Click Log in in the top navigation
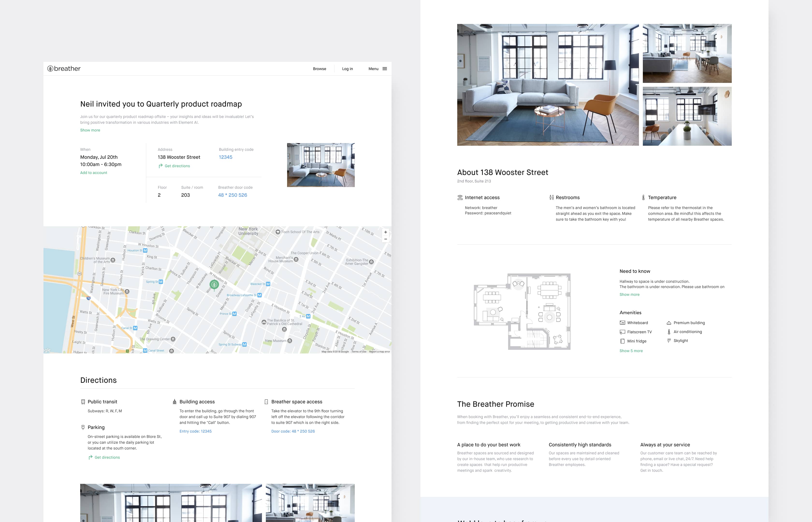The width and height of the screenshot is (812, 522). click(347, 69)
